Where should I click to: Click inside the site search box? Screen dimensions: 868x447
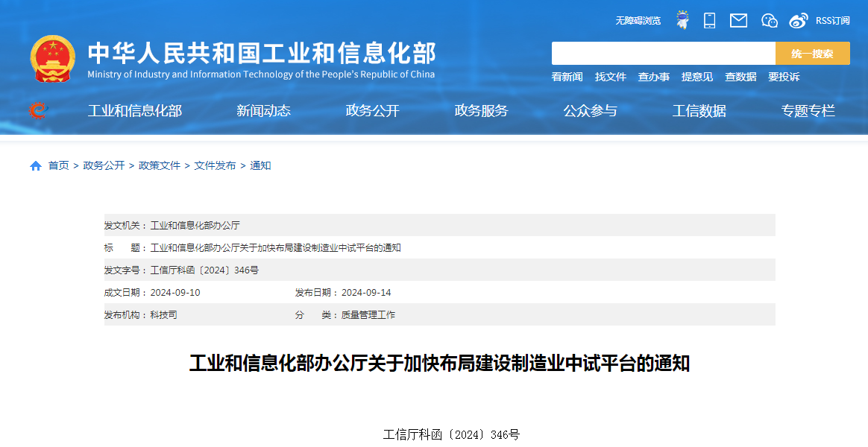coord(663,54)
